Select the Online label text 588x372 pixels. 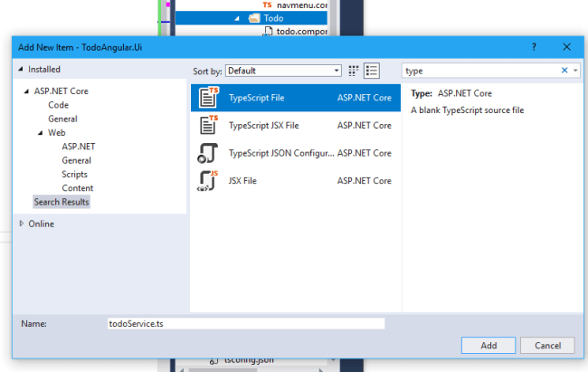click(42, 224)
